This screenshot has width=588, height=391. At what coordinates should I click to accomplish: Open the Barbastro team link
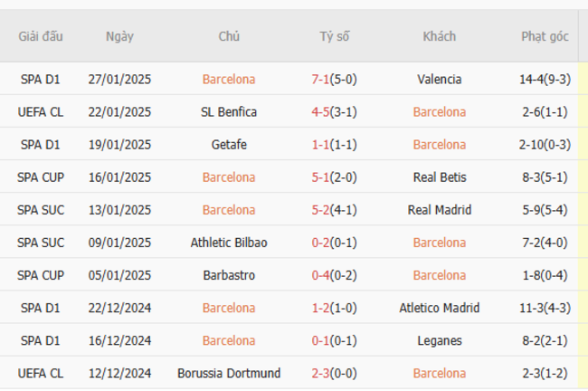coord(229,275)
